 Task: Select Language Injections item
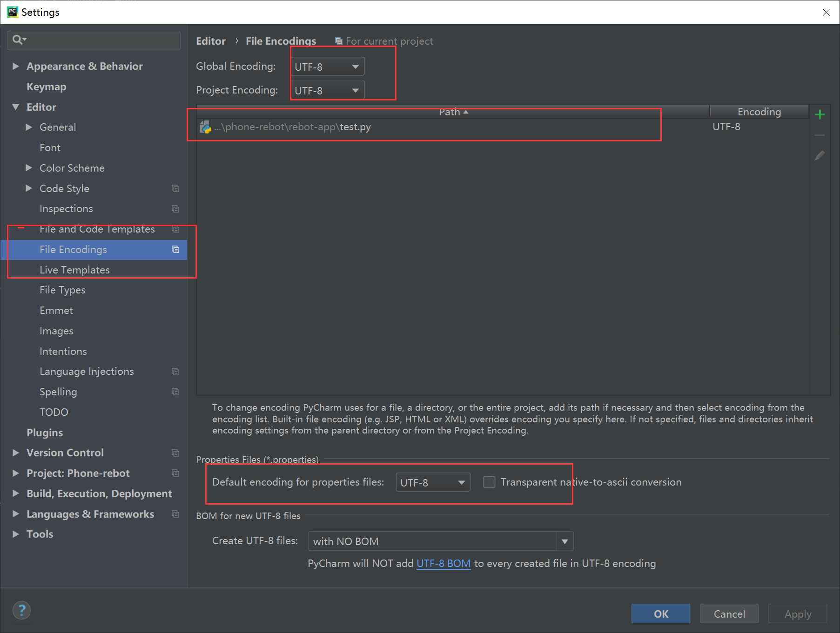87,372
